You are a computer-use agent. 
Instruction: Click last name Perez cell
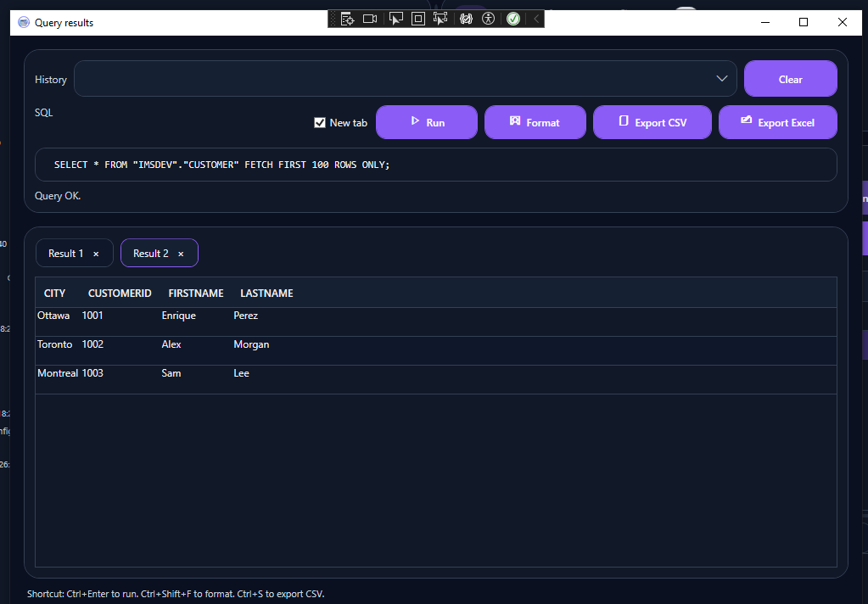click(x=246, y=316)
